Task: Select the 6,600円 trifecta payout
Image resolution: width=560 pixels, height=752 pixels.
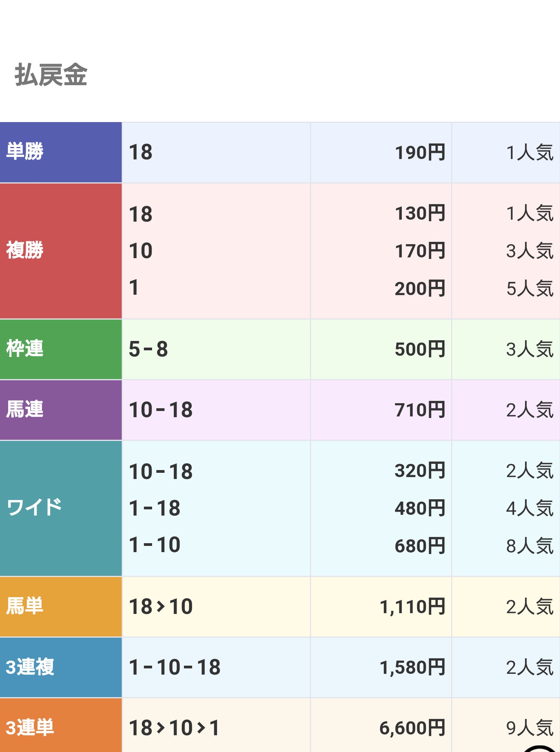Action: point(413,728)
